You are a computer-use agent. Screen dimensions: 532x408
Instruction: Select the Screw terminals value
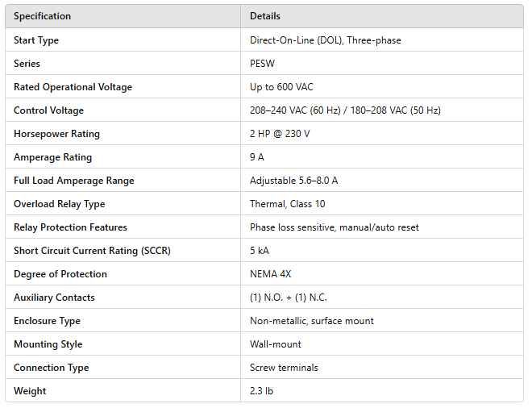click(284, 368)
